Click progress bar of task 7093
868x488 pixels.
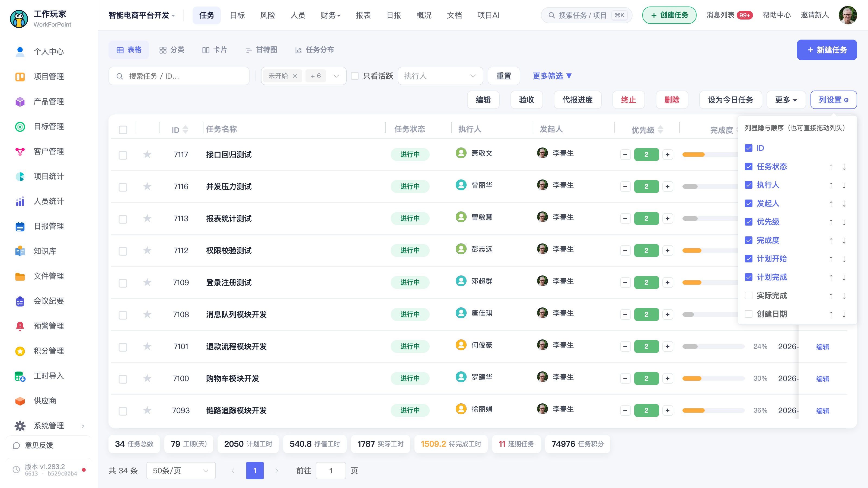713,410
